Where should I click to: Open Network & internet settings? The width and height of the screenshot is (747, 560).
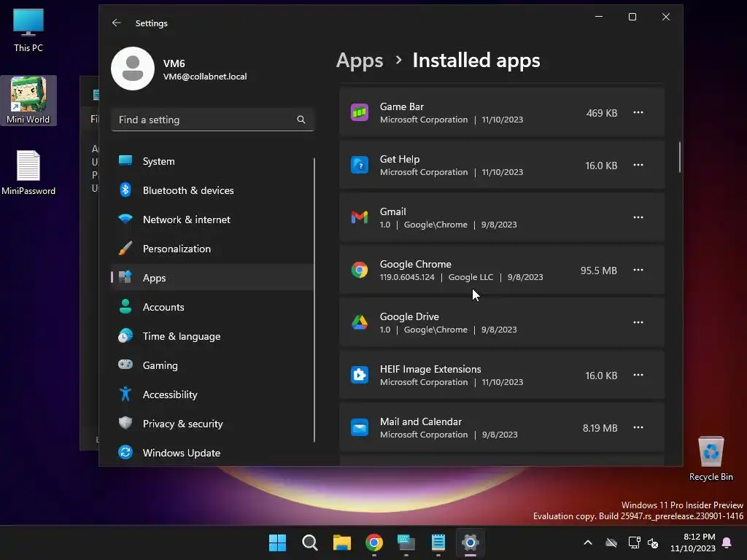pyautogui.click(x=212, y=219)
